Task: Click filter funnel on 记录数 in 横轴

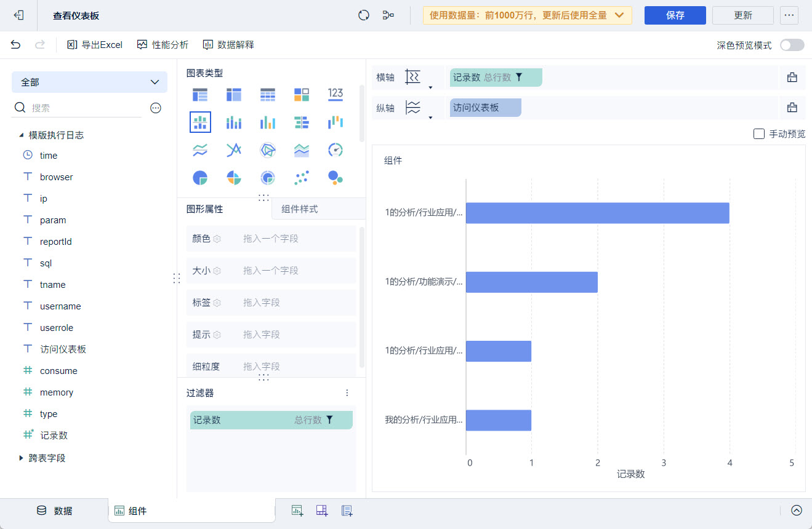Action: (x=519, y=77)
